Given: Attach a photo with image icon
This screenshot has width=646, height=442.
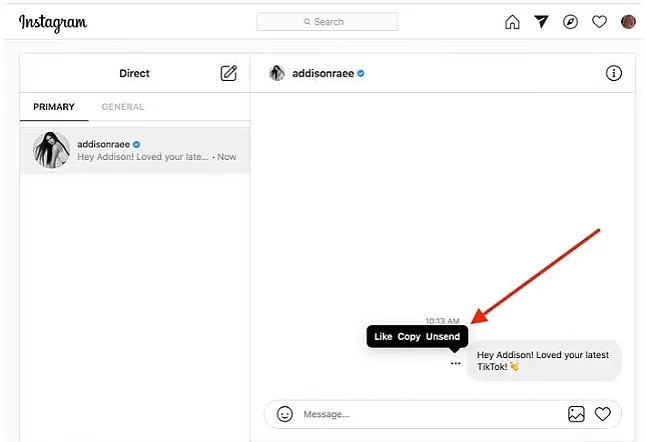Looking at the screenshot, I should [576, 414].
